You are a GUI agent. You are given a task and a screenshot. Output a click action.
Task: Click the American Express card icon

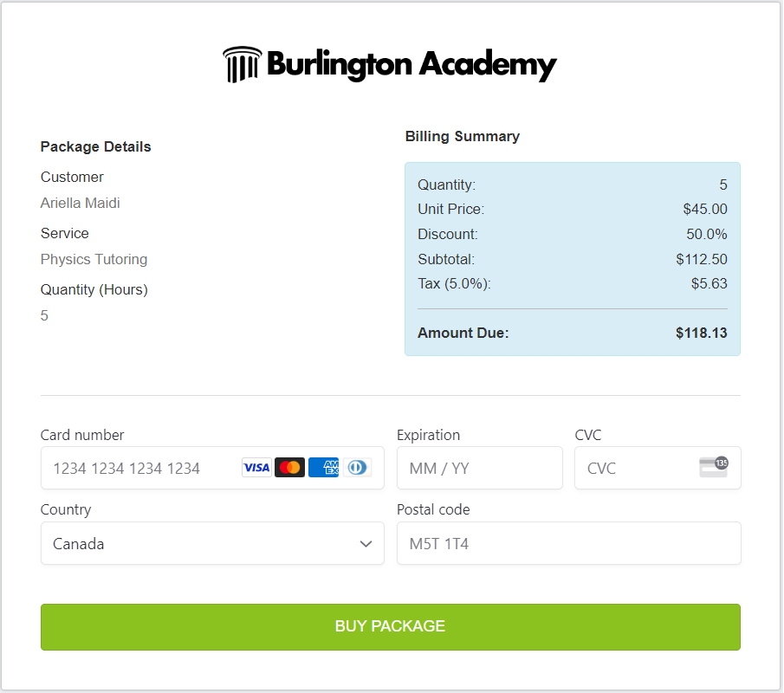(323, 468)
